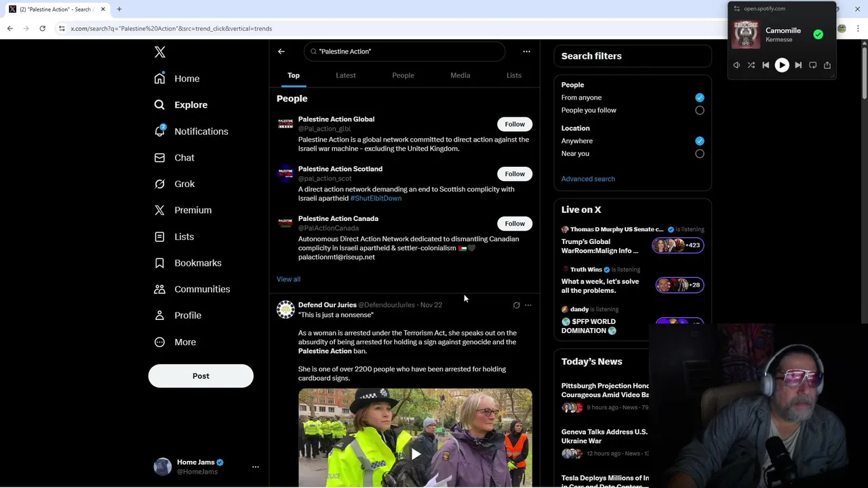The image size is (868, 488).
Task: Open Palestine Action Global avatar
Action: [x=285, y=124]
